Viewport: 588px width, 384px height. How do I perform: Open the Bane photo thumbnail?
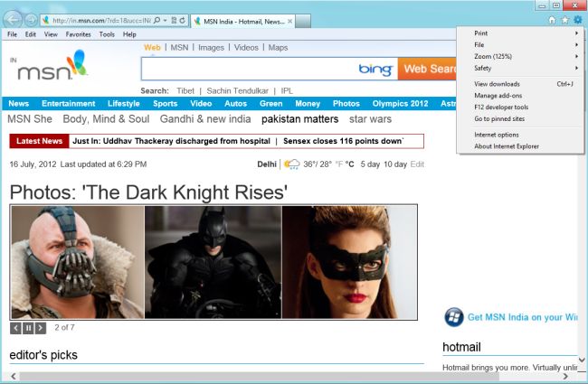click(x=78, y=262)
